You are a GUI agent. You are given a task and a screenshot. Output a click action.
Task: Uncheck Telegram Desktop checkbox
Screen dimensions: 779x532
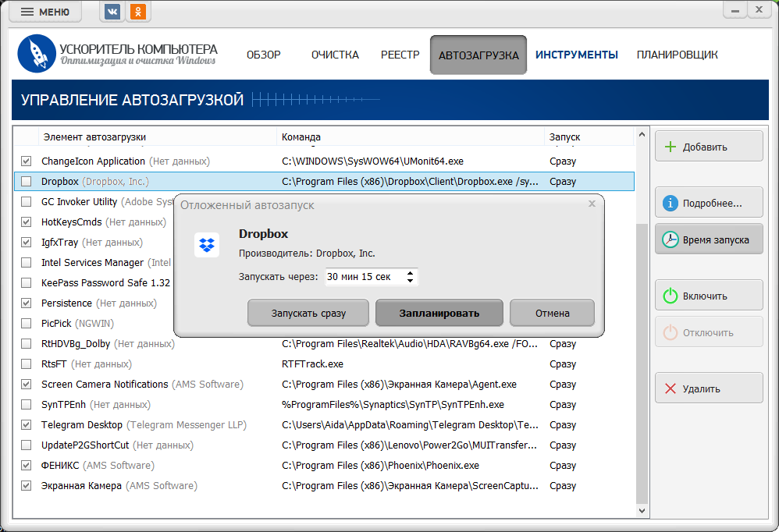tap(27, 425)
